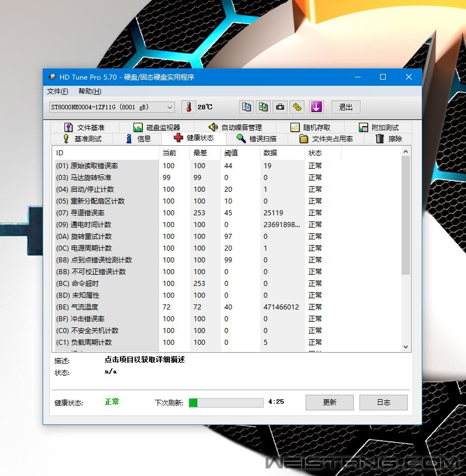Click the 数据 column header
466x476 pixels.
282,152
